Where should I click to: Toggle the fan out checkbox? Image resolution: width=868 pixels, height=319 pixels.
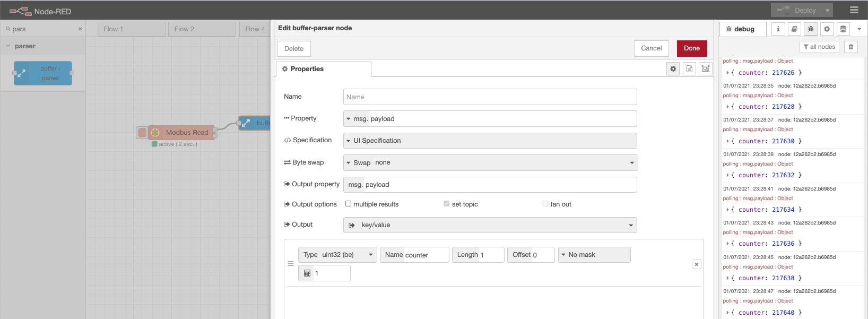(545, 204)
